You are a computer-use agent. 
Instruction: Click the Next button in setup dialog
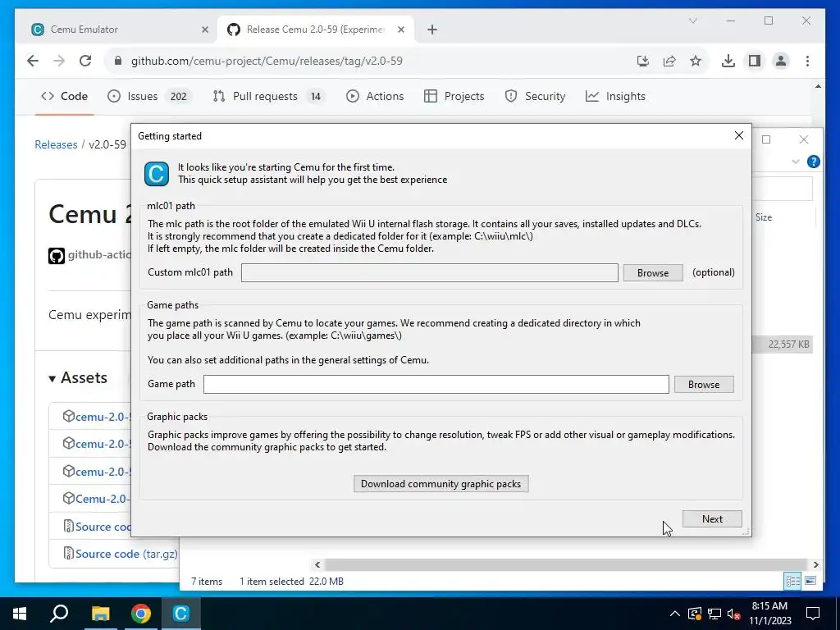point(712,518)
